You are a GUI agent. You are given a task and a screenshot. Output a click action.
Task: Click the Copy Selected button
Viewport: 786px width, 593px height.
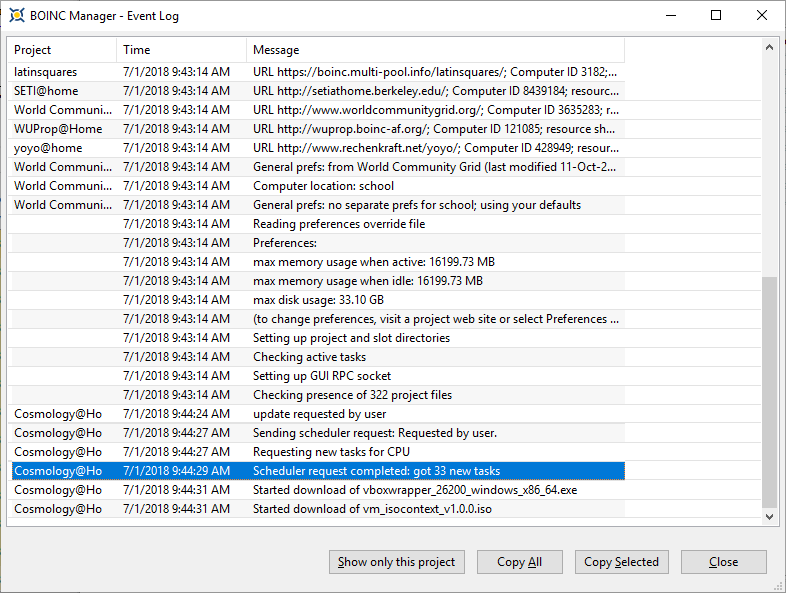(x=621, y=562)
